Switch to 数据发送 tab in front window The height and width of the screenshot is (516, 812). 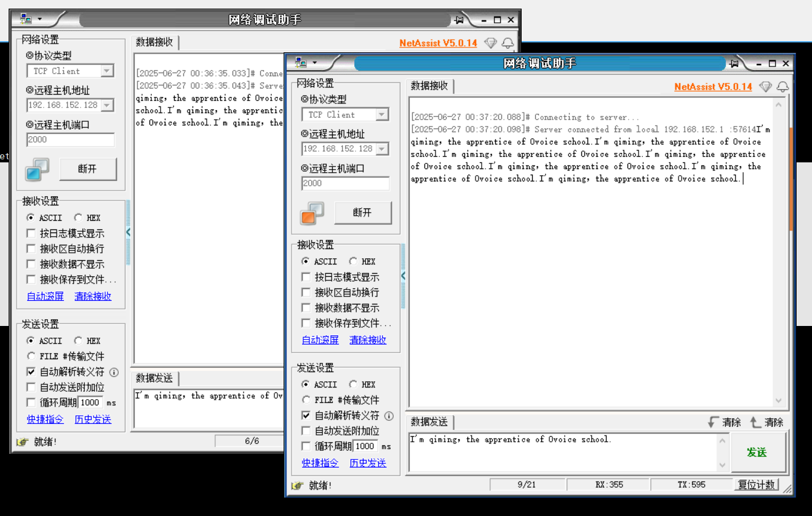429,422
